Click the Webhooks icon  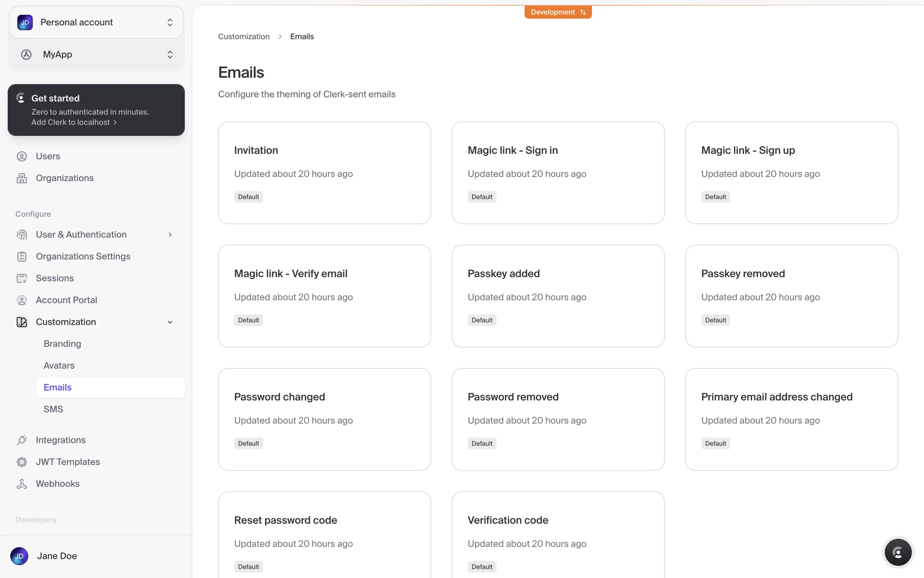22,484
